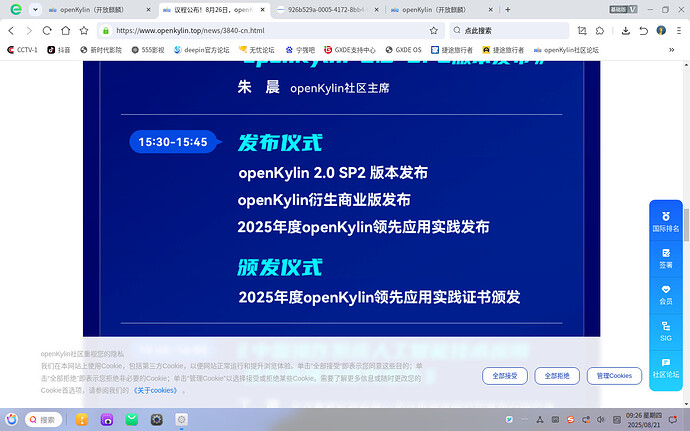Open 国际排名 in the side panel

point(666,222)
